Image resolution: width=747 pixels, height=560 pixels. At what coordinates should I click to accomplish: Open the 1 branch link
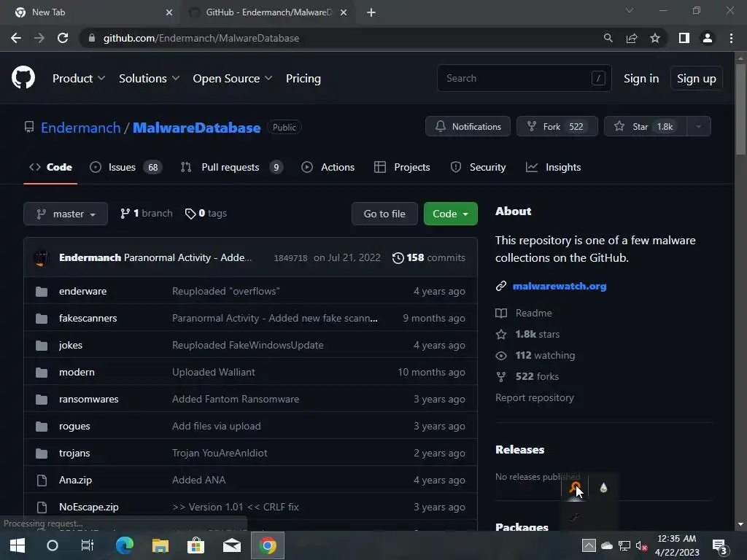point(146,214)
